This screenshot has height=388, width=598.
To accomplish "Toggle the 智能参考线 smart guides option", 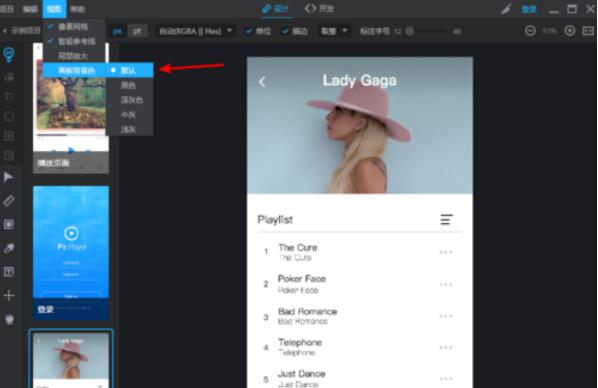I will pos(74,41).
